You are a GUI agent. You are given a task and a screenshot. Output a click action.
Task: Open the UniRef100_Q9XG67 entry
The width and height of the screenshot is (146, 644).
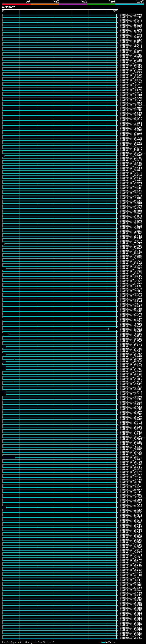pos(131,178)
